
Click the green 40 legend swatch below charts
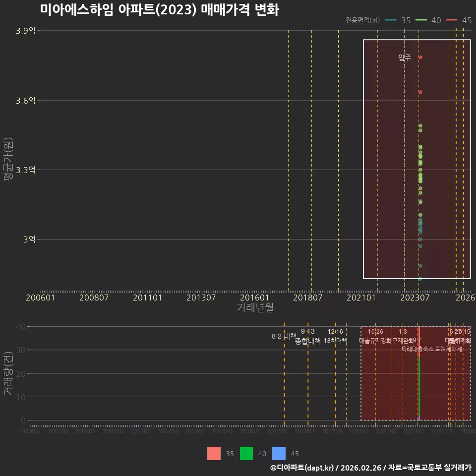[x=246, y=453]
